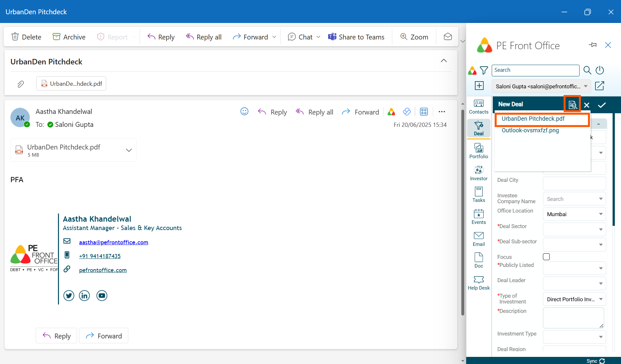Click the bottom Forward button
This screenshot has width=621, height=364.
pos(104,336)
